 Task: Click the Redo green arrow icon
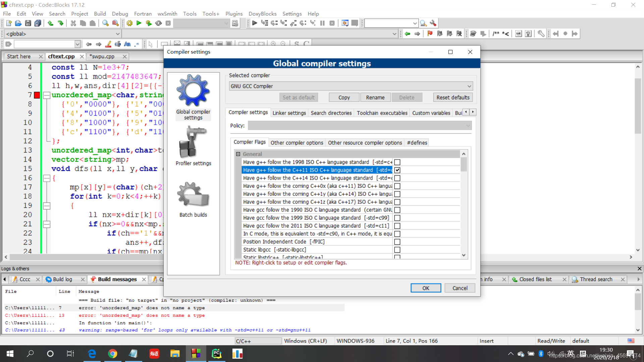coord(60,23)
